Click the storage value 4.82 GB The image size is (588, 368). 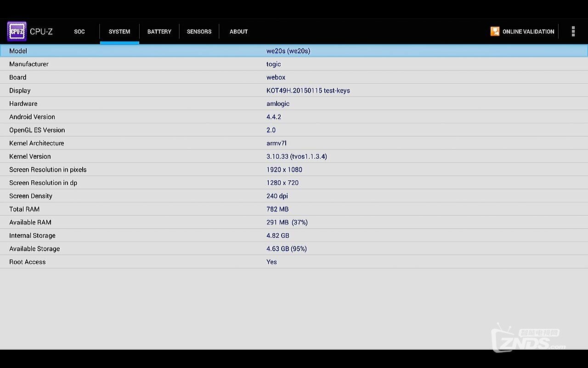point(278,236)
